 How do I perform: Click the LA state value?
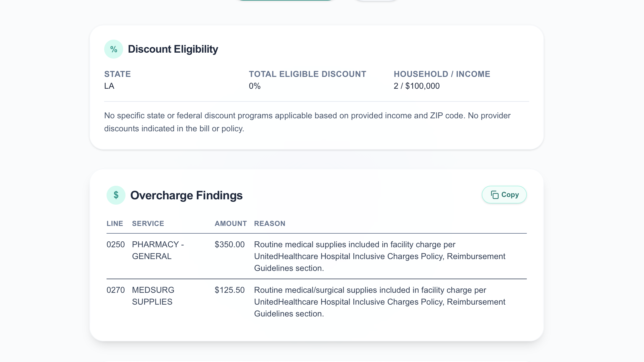(x=109, y=86)
